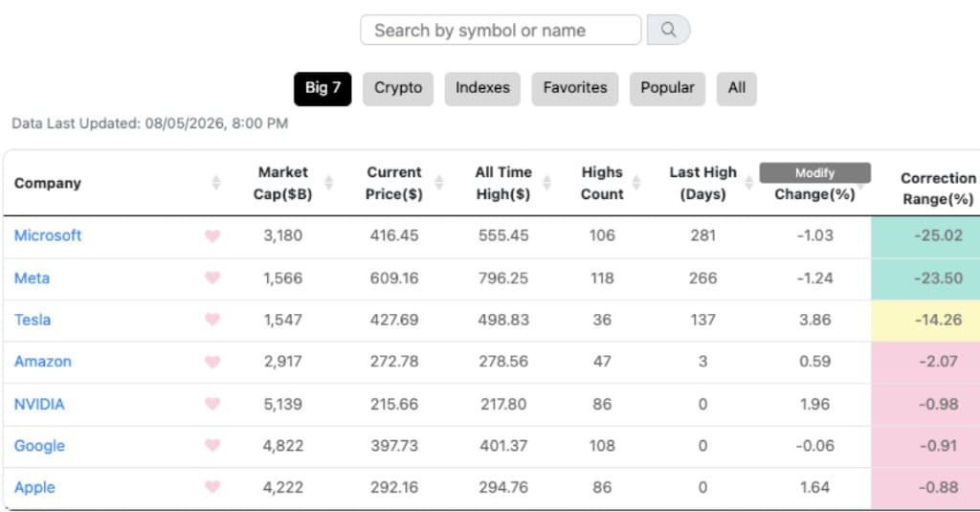Sort by Market Cap column arrows
The image size is (980, 512).
coord(329,183)
